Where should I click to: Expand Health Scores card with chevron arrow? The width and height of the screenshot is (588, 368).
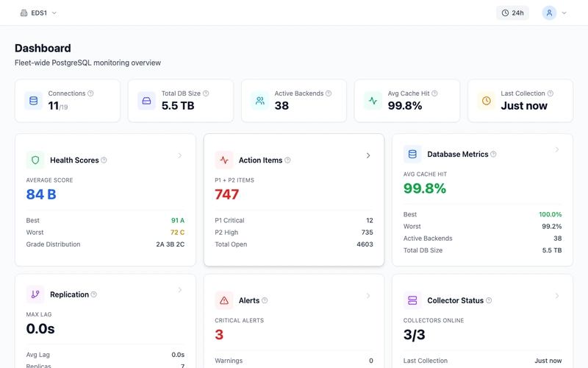tap(180, 155)
